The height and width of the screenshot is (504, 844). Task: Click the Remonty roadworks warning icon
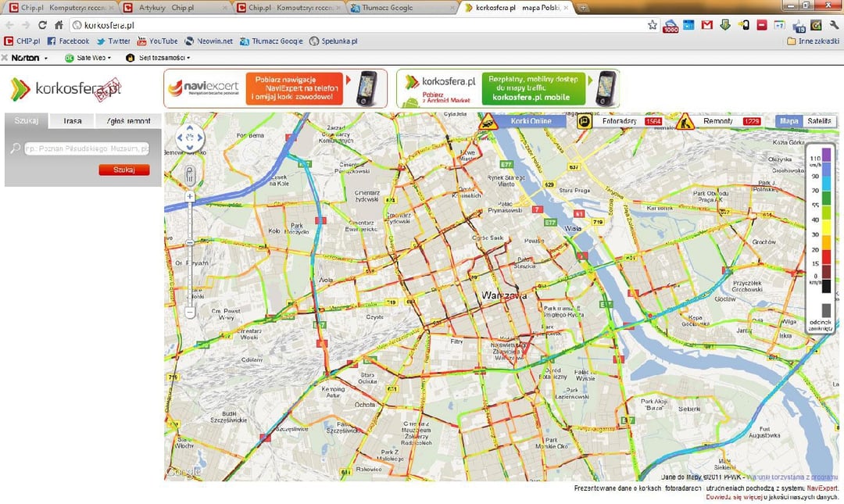coord(685,123)
